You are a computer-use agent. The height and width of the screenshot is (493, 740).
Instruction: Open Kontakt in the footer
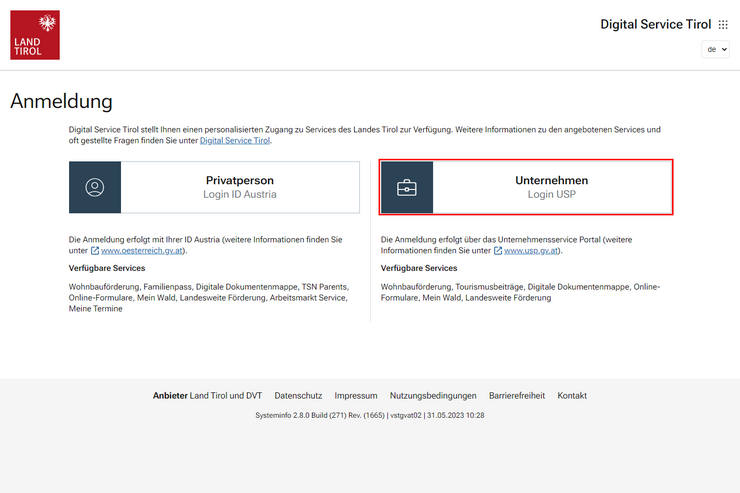click(x=572, y=396)
